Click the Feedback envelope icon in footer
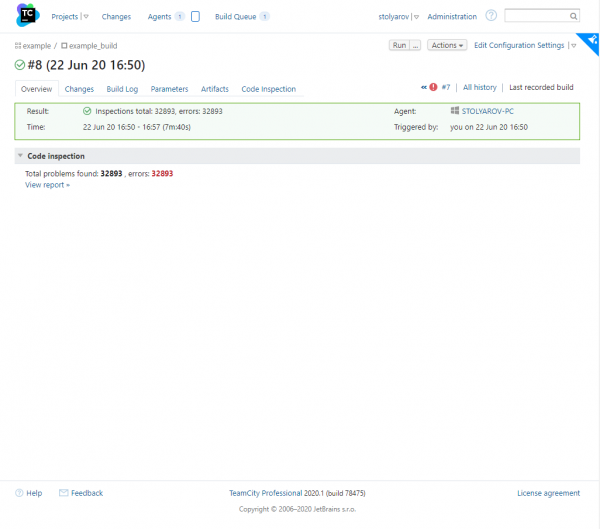 [64, 493]
